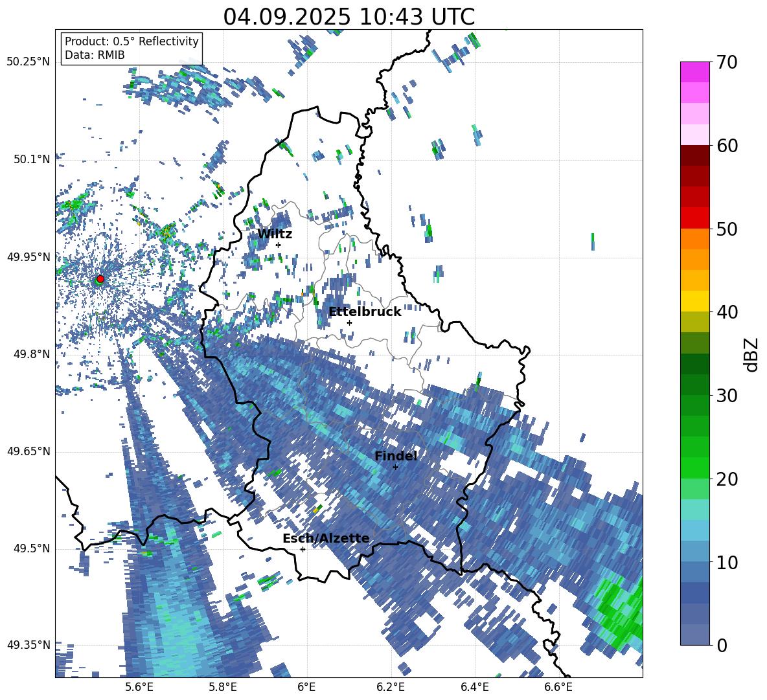Click the colorbar value 0
767x700 pixels.
[722, 645]
